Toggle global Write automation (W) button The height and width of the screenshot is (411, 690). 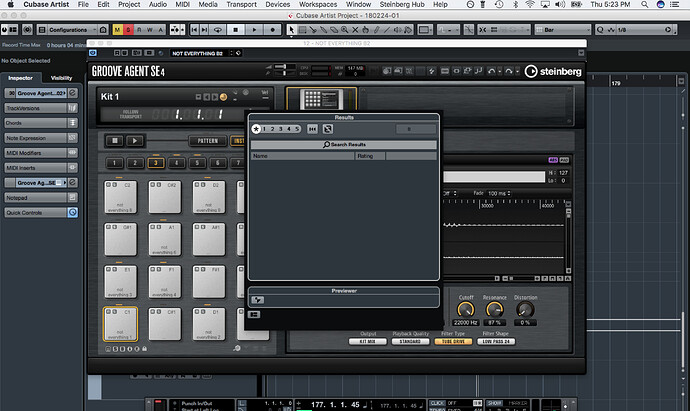point(150,30)
